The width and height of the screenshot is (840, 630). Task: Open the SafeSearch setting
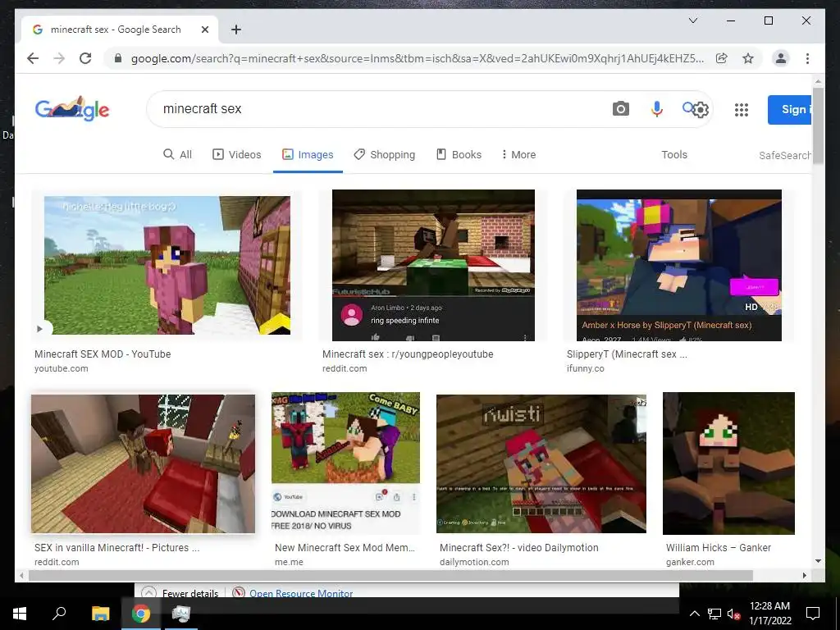pyautogui.click(x=785, y=155)
